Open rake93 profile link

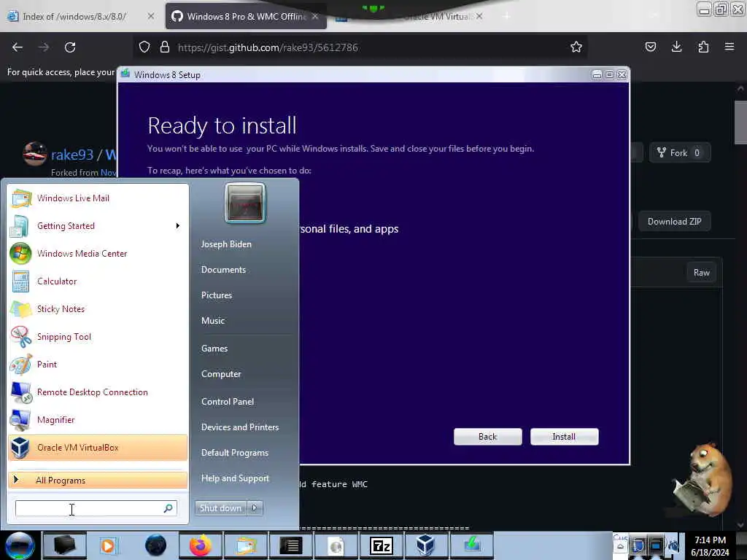click(x=72, y=155)
